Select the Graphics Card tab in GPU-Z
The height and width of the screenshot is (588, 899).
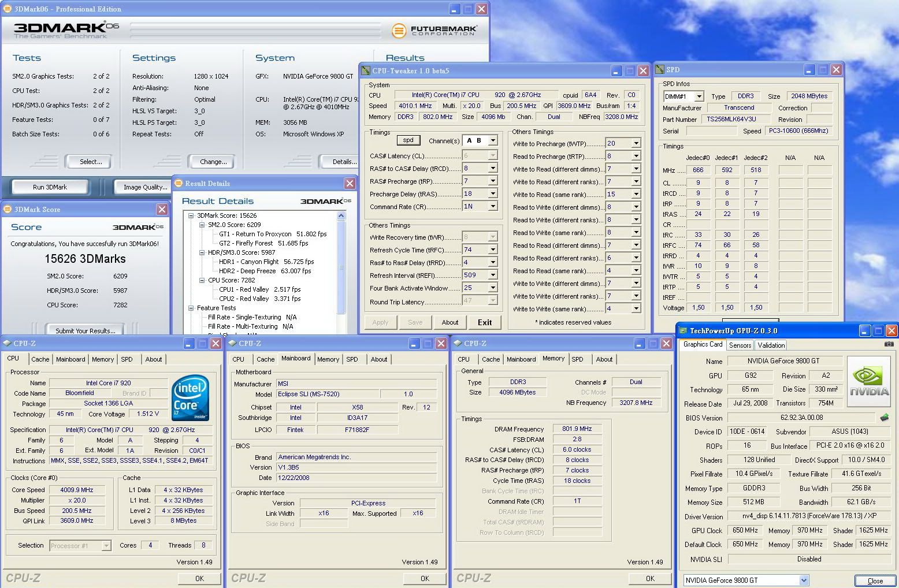pyautogui.click(x=703, y=344)
